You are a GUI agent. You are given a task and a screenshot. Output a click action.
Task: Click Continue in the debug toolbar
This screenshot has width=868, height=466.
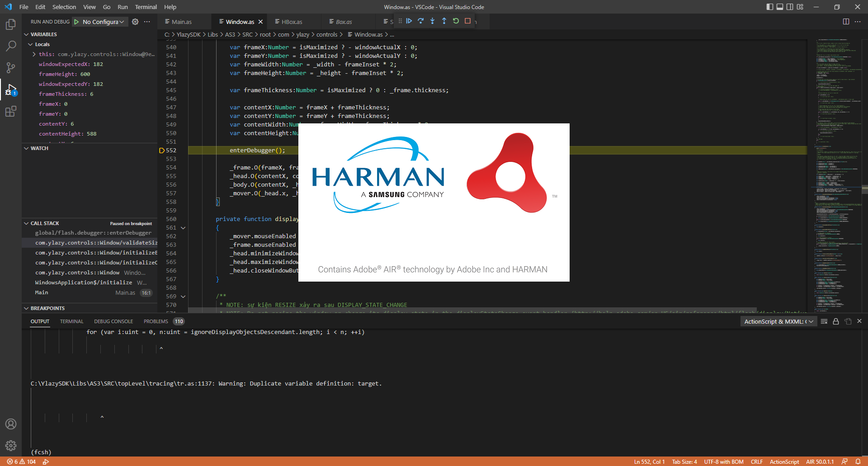click(409, 21)
